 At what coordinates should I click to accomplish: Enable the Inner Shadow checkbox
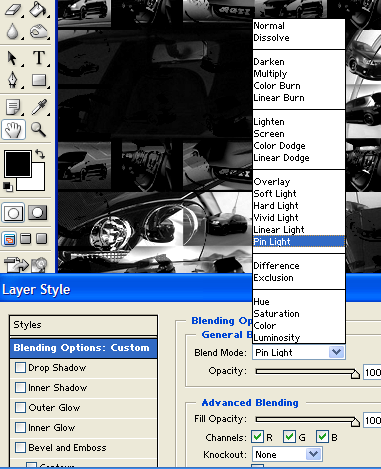[20, 388]
